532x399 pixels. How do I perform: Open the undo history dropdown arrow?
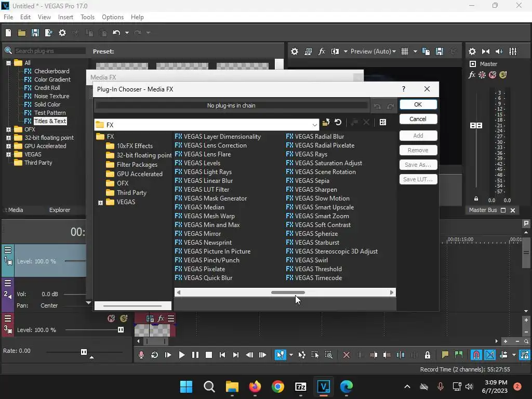point(127,33)
